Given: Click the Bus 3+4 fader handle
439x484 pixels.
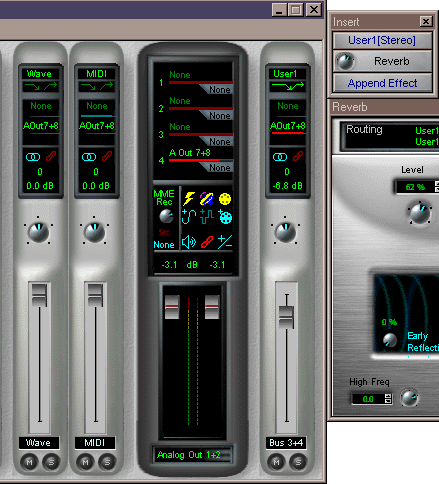Looking at the screenshot, I should [286, 317].
